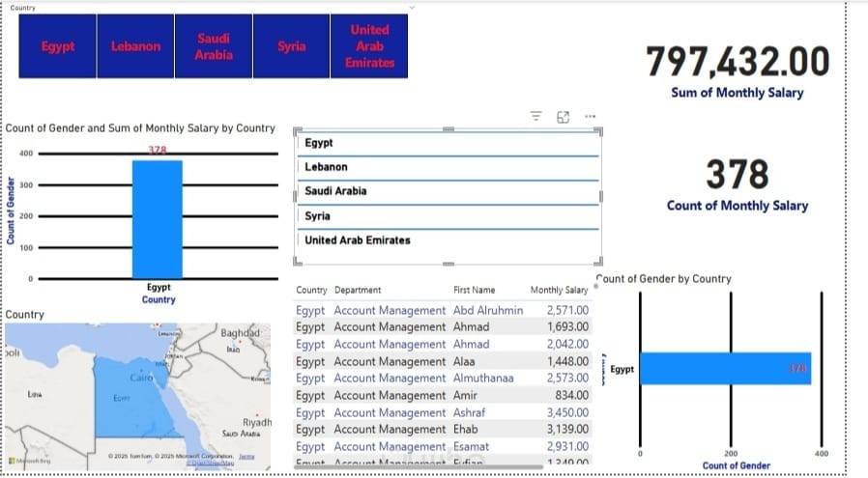Choose Syria in the country list

point(448,216)
